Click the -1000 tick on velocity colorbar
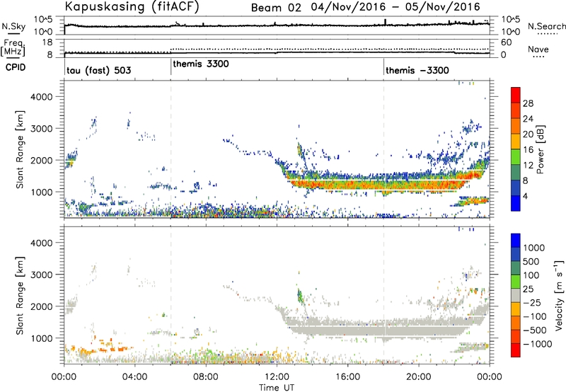The width and height of the screenshot is (566, 392). tap(537, 344)
